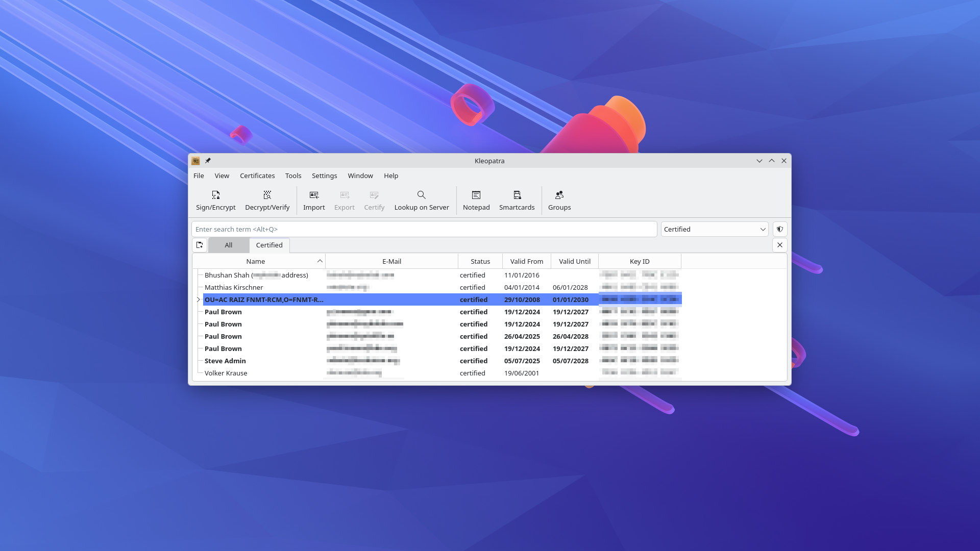Viewport: 980px width, 551px height.
Task: Open the Tools menu
Action: [293, 176]
